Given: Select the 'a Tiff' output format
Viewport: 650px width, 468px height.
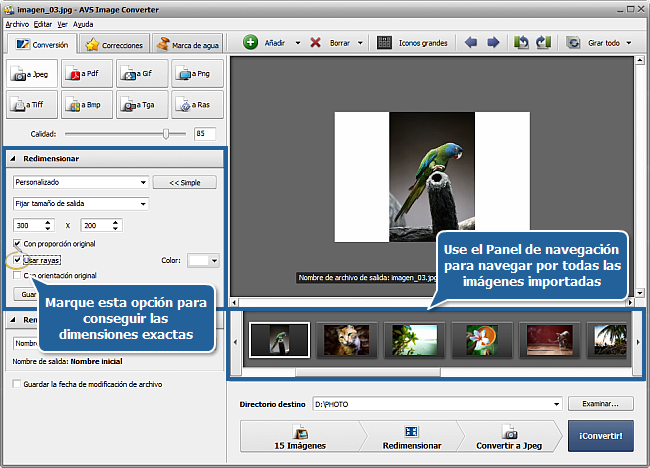Looking at the screenshot, I should [x=32, y=102].
